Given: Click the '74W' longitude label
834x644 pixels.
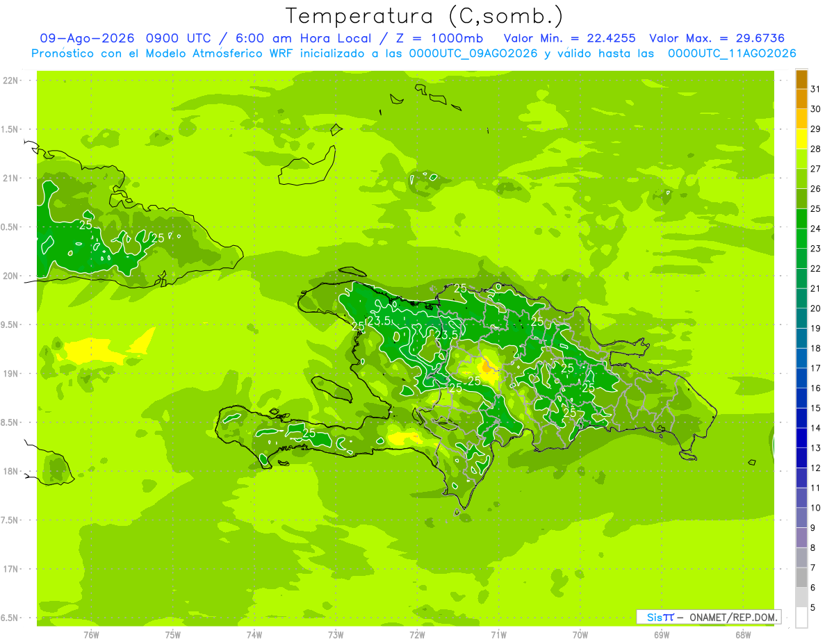Looking at the screenshot, I should coord(254,635).
